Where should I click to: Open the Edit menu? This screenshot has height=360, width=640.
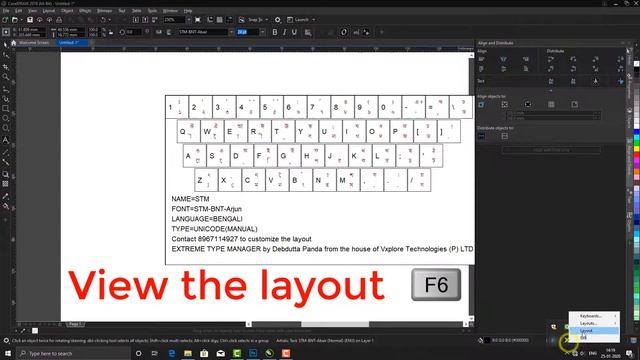point(18,11)
